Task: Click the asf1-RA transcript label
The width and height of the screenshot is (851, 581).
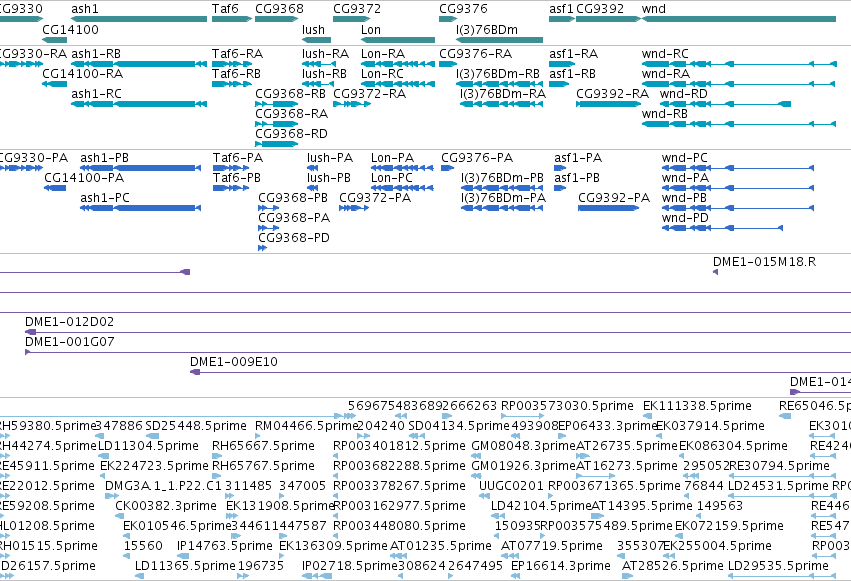Action: [574, 54]
